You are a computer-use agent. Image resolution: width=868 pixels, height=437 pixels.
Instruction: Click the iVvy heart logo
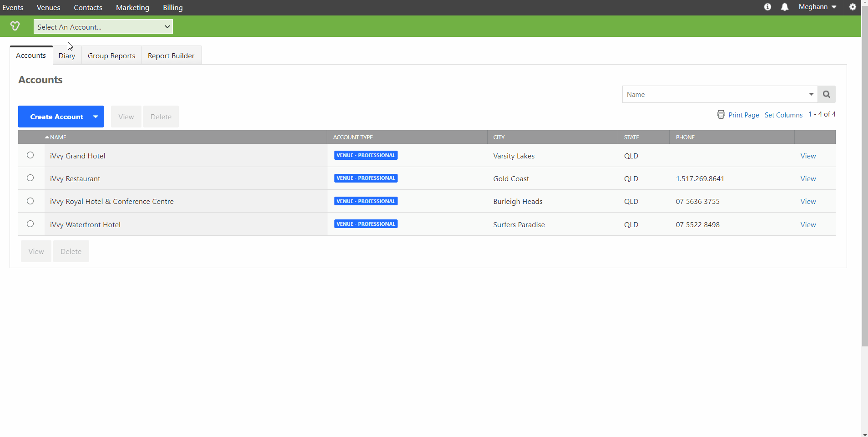tap(15, 26)
